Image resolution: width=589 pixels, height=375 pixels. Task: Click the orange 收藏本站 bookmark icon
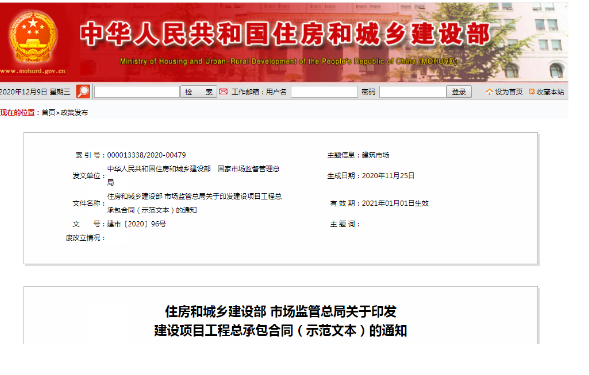[x=532, y=92]
